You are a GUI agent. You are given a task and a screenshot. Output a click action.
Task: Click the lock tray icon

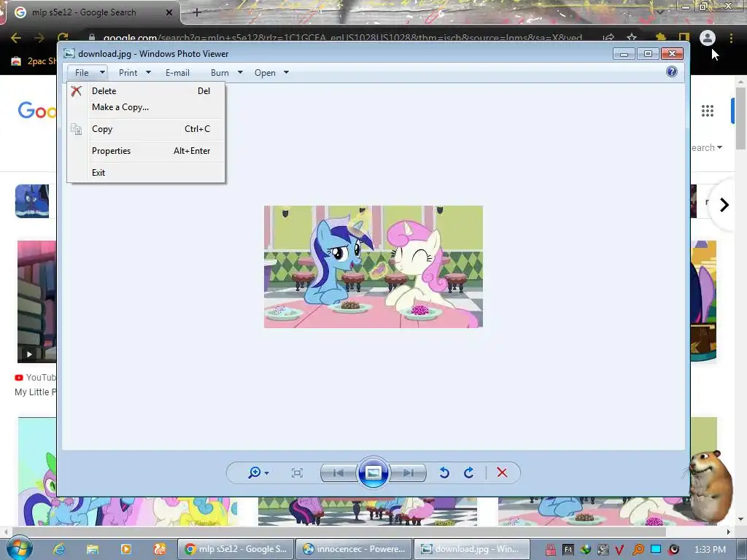coord(550,550)
